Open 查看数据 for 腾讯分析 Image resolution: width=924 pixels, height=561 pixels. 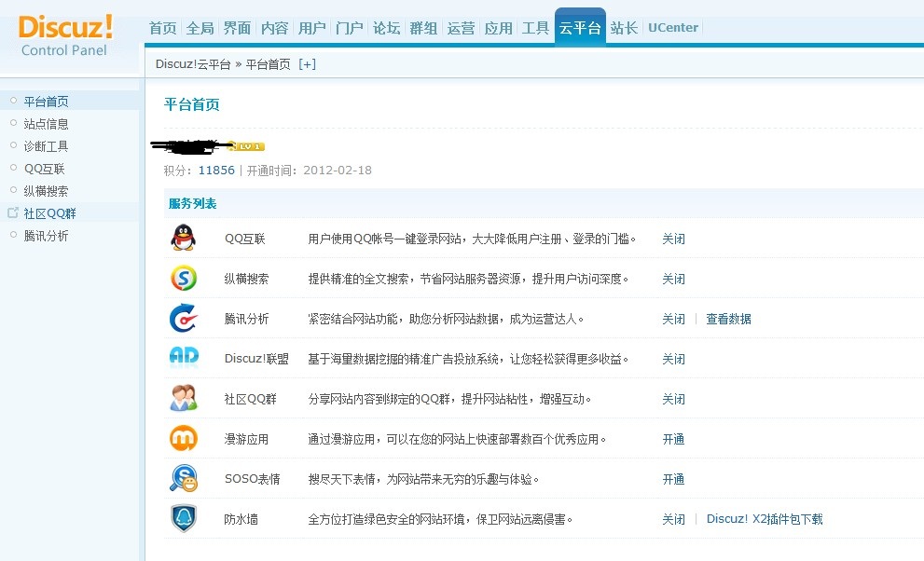(x=729, y=319)
